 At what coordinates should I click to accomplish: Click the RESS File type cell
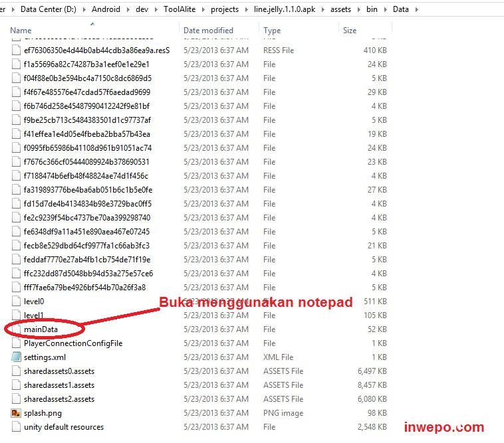[279, 50]
